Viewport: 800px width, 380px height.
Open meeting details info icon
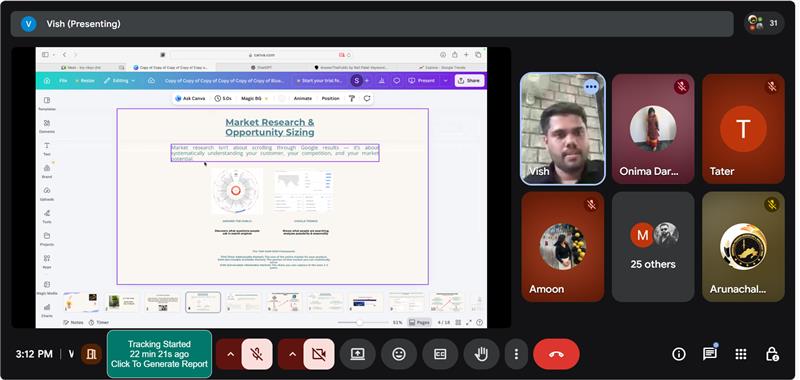pos(679,354)
